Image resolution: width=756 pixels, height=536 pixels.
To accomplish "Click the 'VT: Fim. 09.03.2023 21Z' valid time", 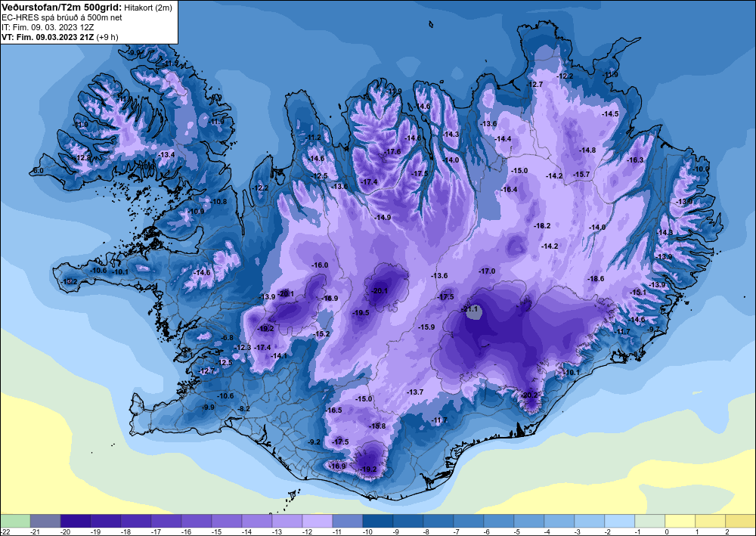I will point(48,37).
